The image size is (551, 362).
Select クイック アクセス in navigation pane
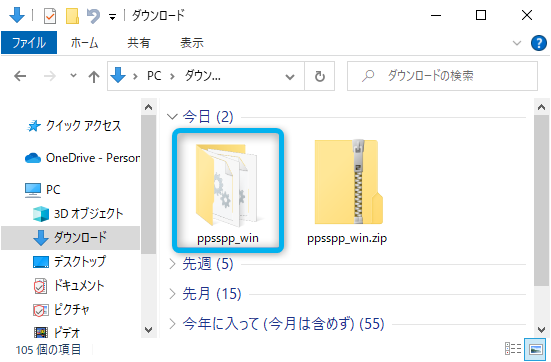[74, 125]
